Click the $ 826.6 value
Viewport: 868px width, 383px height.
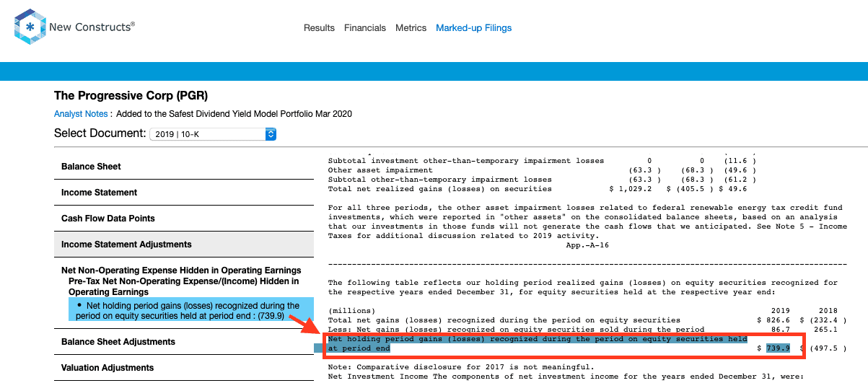click(x=773, y=320)
